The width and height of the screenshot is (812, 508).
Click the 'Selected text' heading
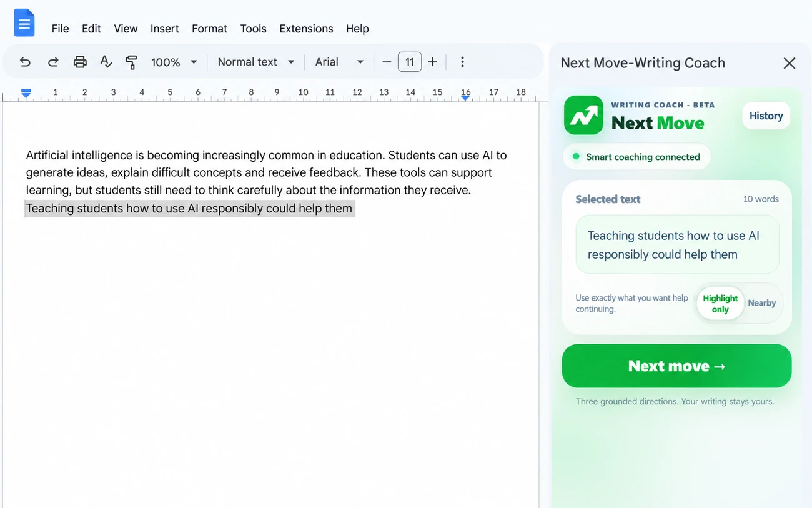click(608, 199)
